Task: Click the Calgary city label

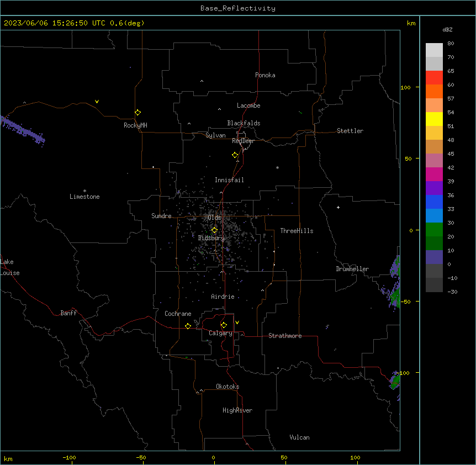Action: [x=220, y=333]
